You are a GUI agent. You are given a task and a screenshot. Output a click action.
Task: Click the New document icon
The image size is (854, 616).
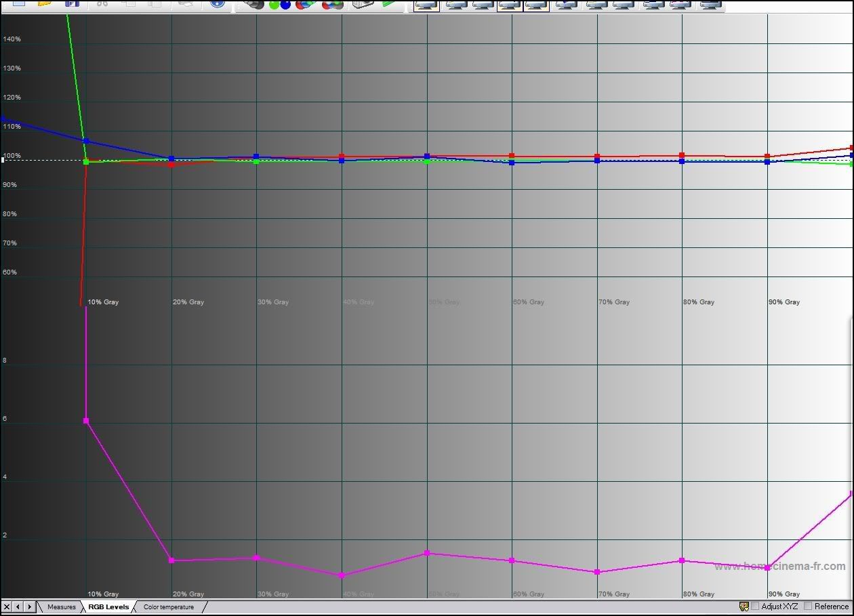click(x=18, y=3)
